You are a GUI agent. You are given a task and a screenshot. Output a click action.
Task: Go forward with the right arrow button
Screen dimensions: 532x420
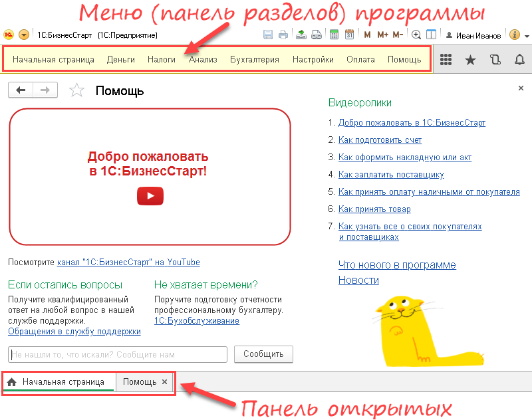pyautogui.click(x=45, y=90)
